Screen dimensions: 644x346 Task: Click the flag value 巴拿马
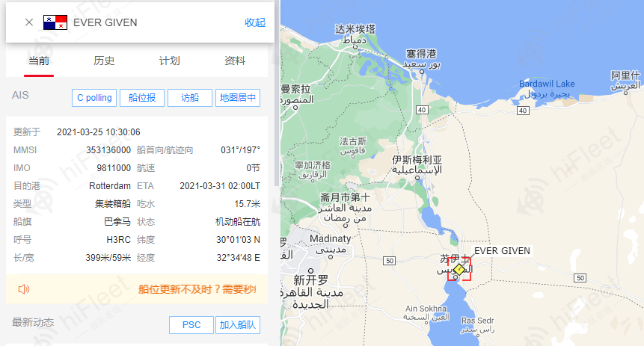click(117, 222)
